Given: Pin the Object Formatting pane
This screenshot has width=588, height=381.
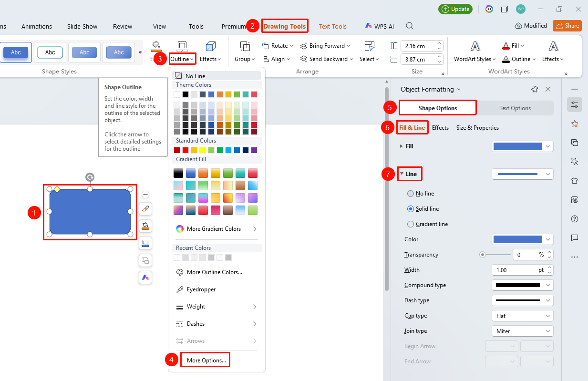Looking at the screenshot, I should point(535,89).
